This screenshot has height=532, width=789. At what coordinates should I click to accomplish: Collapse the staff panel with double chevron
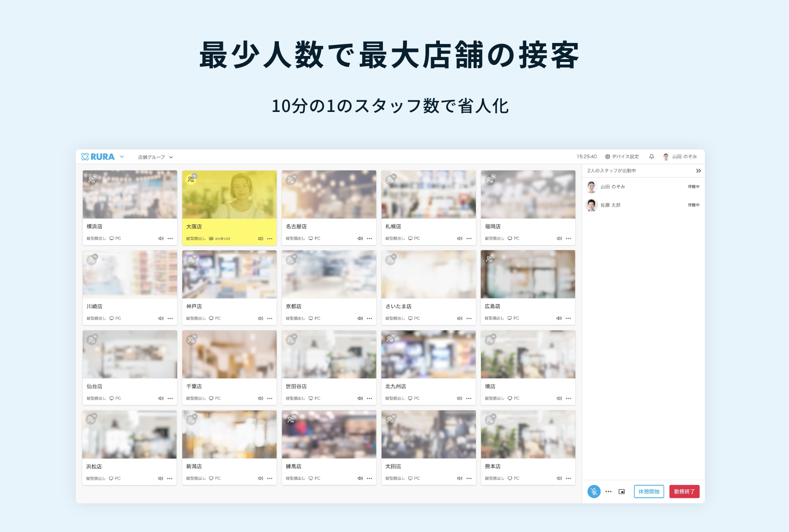click(698, 171)
